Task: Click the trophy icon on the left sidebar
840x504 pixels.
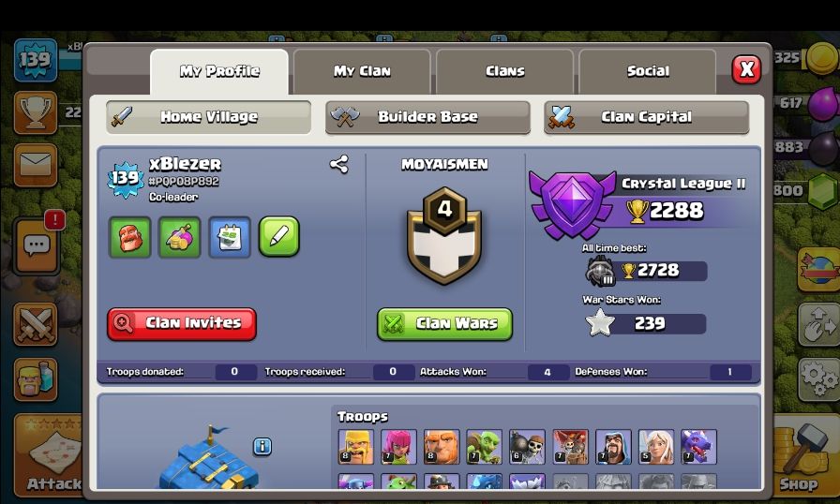Action: click(x=36, y=112)
